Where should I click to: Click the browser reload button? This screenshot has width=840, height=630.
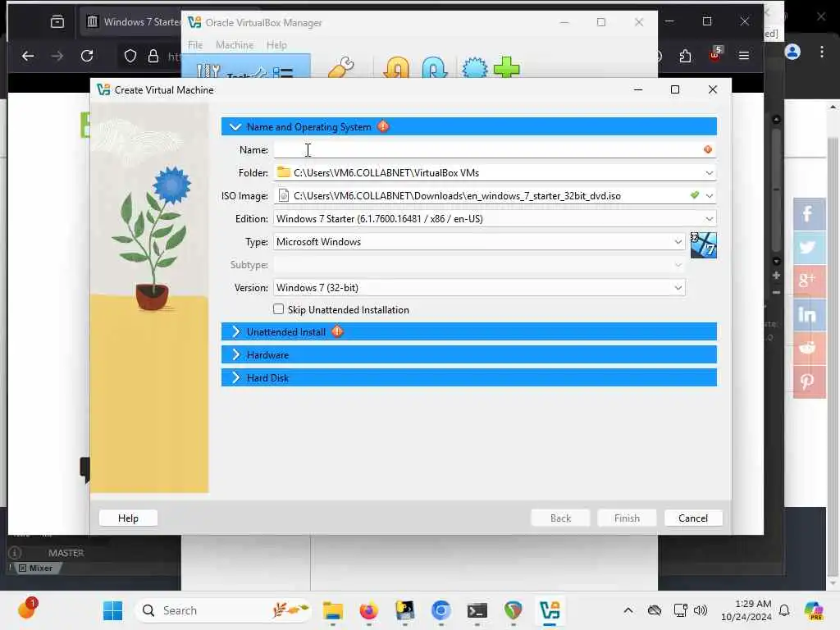[x=87, y=56]
